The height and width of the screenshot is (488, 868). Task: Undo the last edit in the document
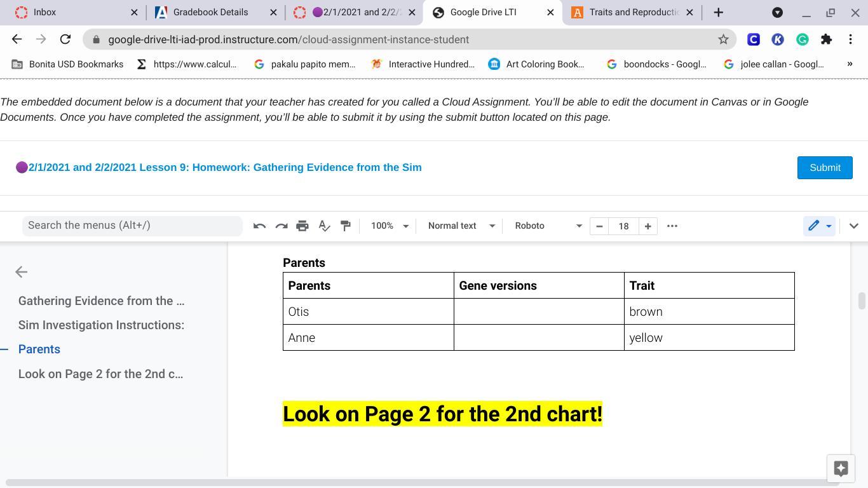click(259, 226)
